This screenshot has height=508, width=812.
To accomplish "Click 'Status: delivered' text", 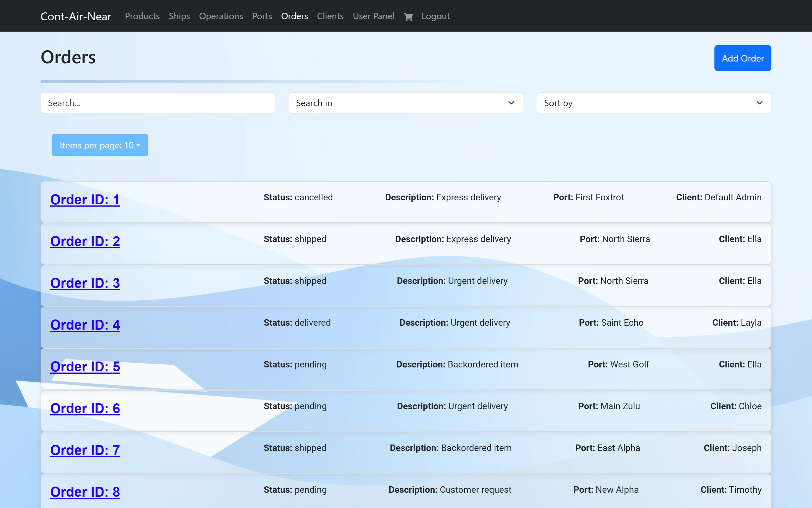I will (297, 323).
